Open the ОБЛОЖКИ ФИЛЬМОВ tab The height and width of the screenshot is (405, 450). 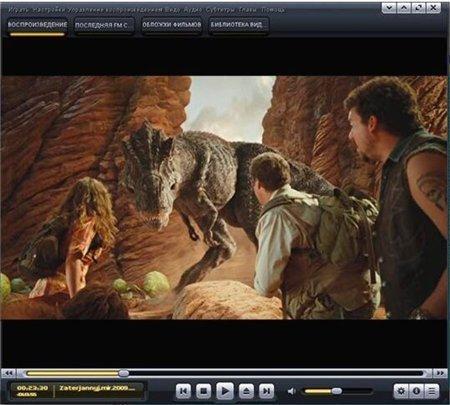click(x=172, y=25)
